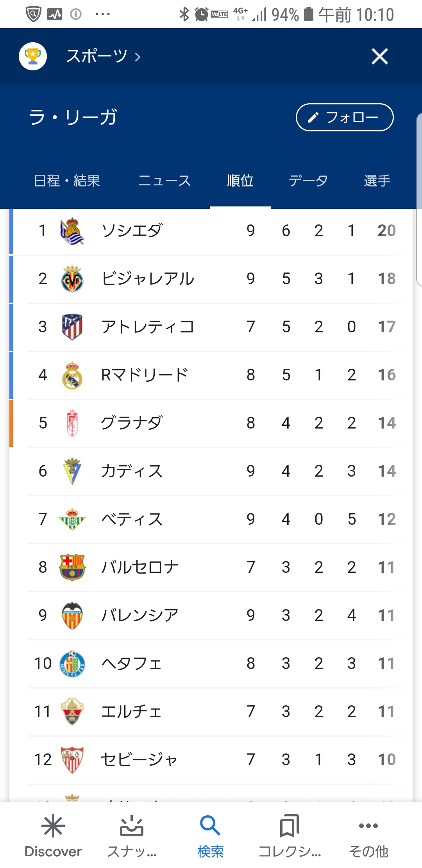Select the Rマドリード team name

click(x=145, y=375)
